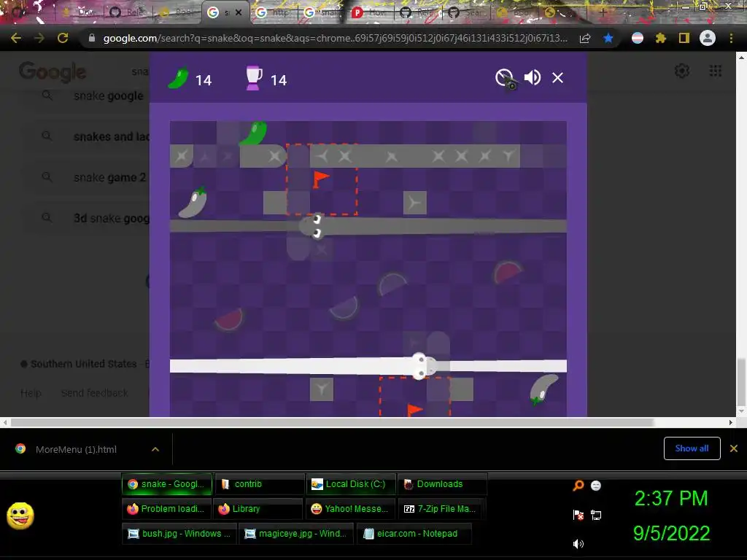Open Local Disk (C:) taskbar window

(351, 484)
